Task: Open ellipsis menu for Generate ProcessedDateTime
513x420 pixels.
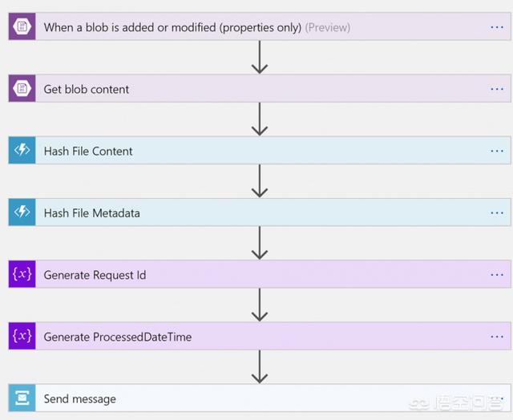Action: tap(497, 337)
